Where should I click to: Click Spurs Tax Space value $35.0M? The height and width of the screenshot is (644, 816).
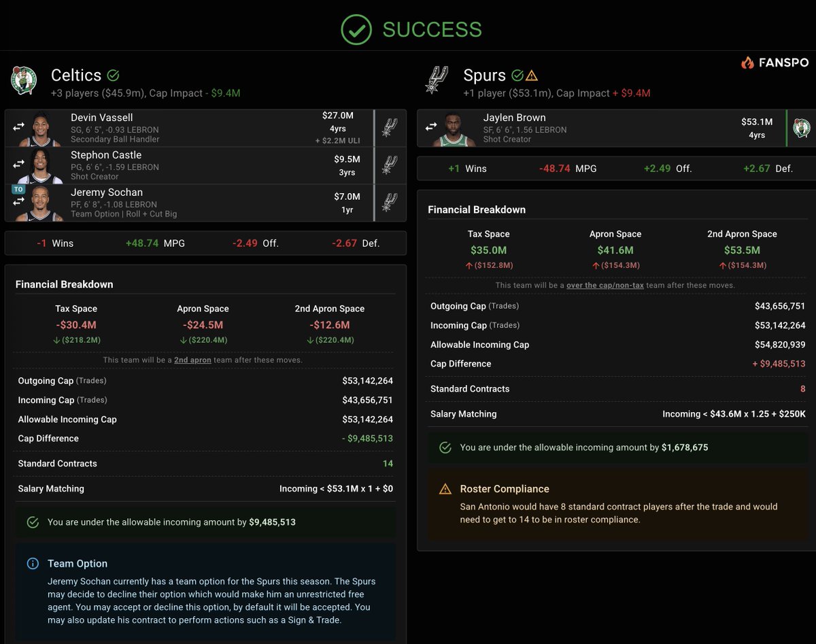(488, 250)
